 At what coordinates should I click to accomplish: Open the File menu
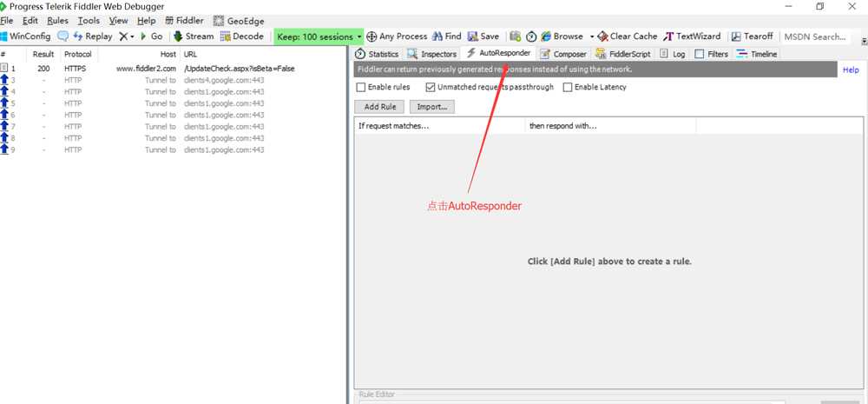(x=7, y=21)
